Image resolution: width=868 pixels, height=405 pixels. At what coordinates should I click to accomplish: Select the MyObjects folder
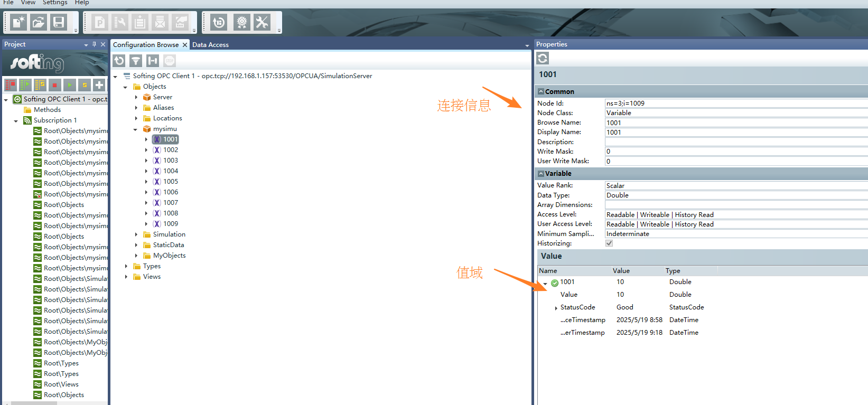click(x=164, y=256)
